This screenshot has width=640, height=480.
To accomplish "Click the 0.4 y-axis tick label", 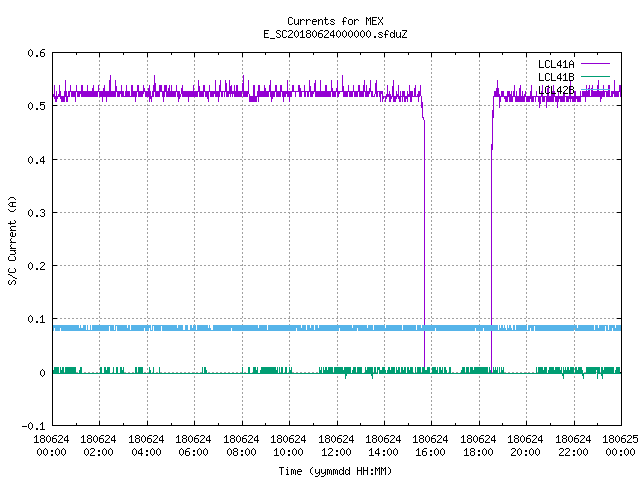I will coord(36,160).
